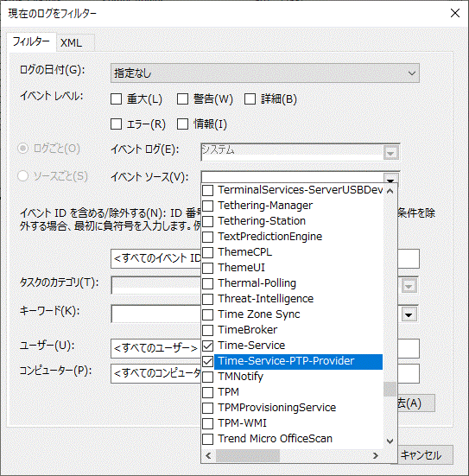Tick the エラー(R) checkbox

[x=116, y=124]
